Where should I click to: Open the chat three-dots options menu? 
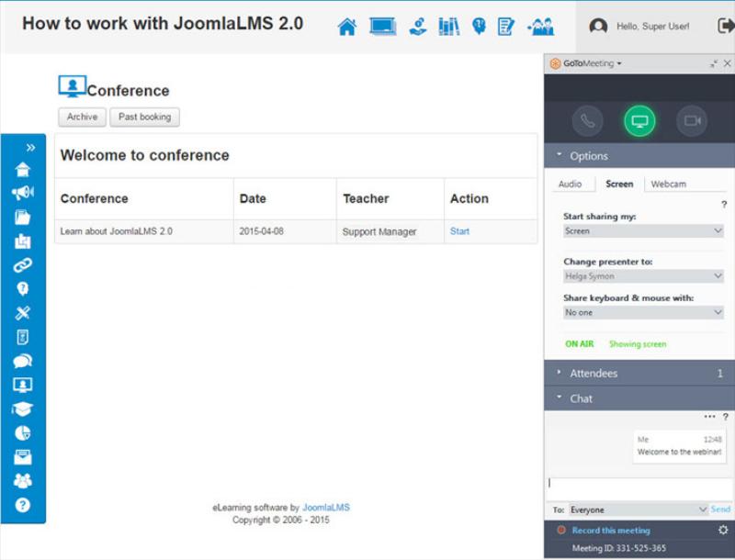click(x=709, y=416)
